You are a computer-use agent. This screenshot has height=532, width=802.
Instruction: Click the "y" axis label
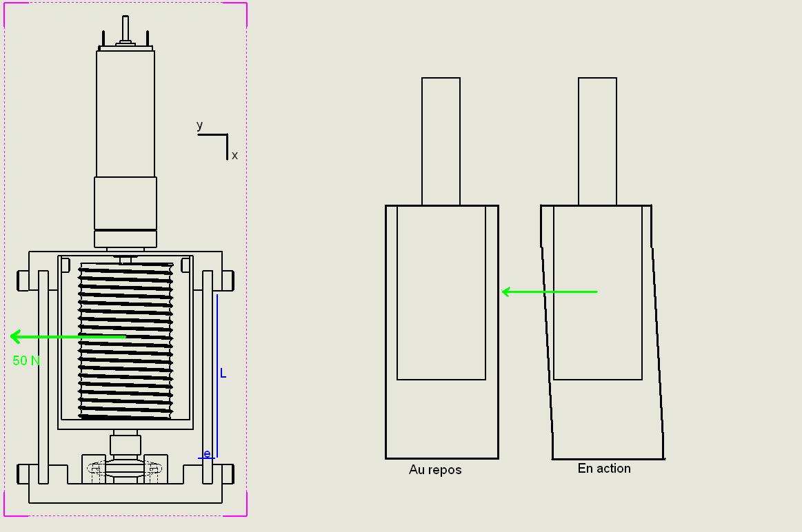pos(199,125)
